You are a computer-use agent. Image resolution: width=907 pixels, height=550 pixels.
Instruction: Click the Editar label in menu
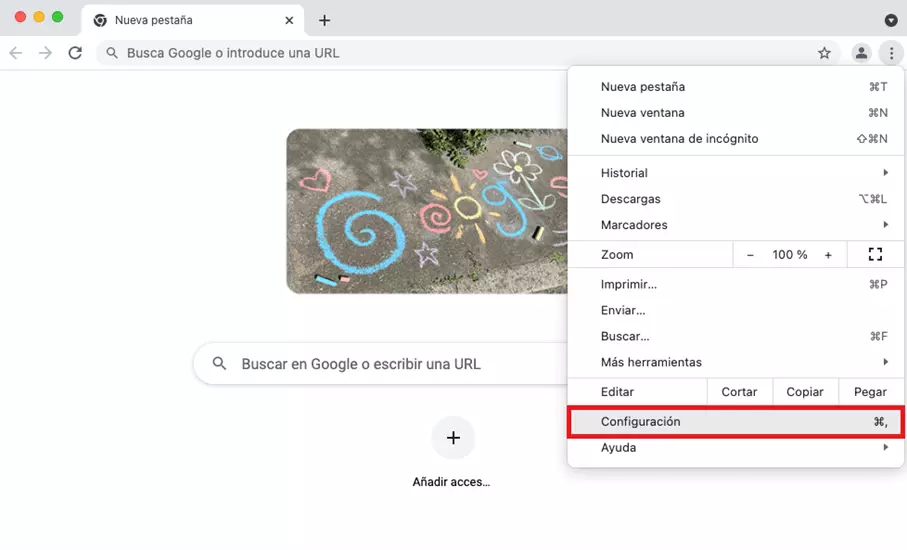pos(617,392)
